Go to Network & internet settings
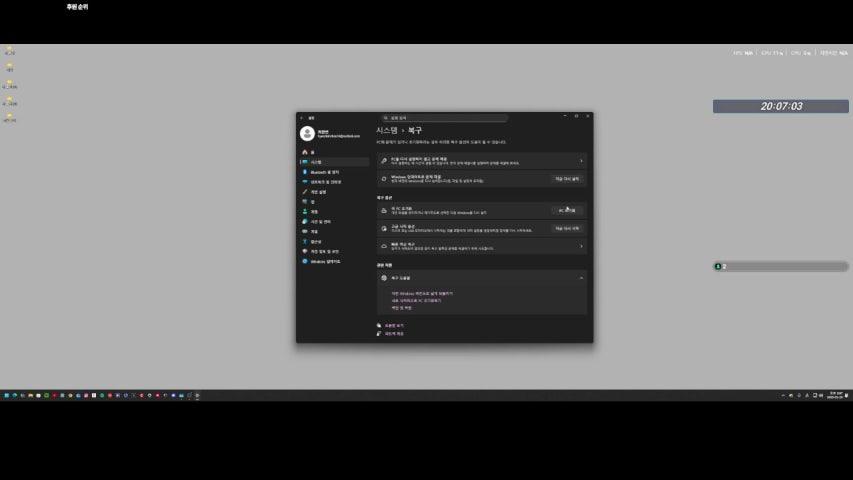The image size is (853, 480). click(x=334, y=182)
